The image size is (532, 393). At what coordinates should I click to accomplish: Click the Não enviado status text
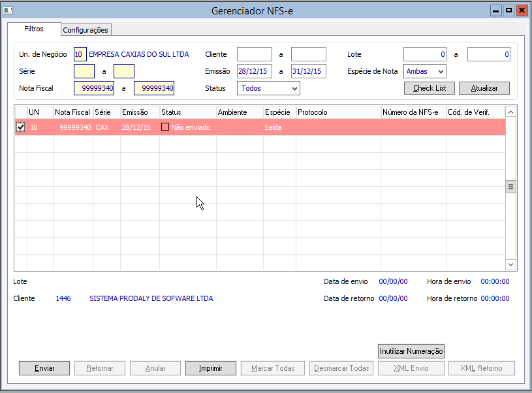click(x=191, y=127)
